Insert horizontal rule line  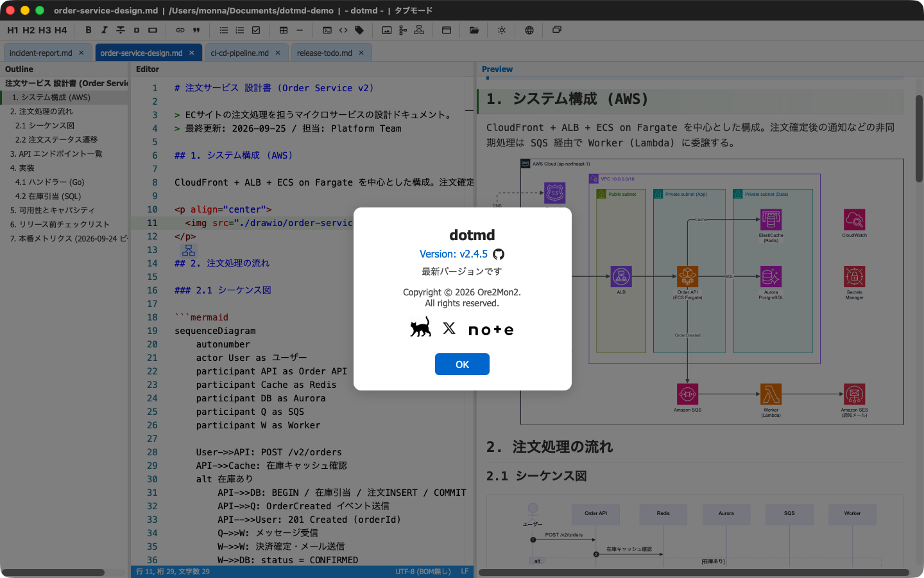coord(300,30)
